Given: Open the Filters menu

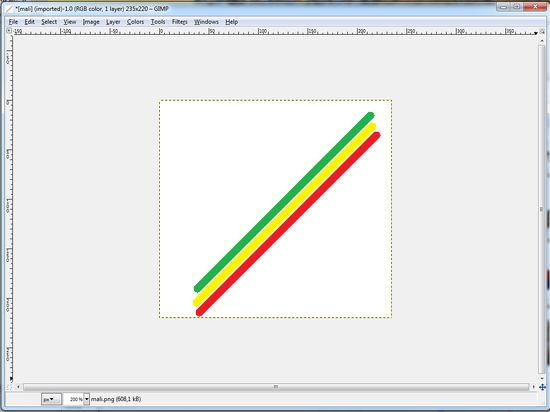Looking at the screenshot, I should coord(180,22).
